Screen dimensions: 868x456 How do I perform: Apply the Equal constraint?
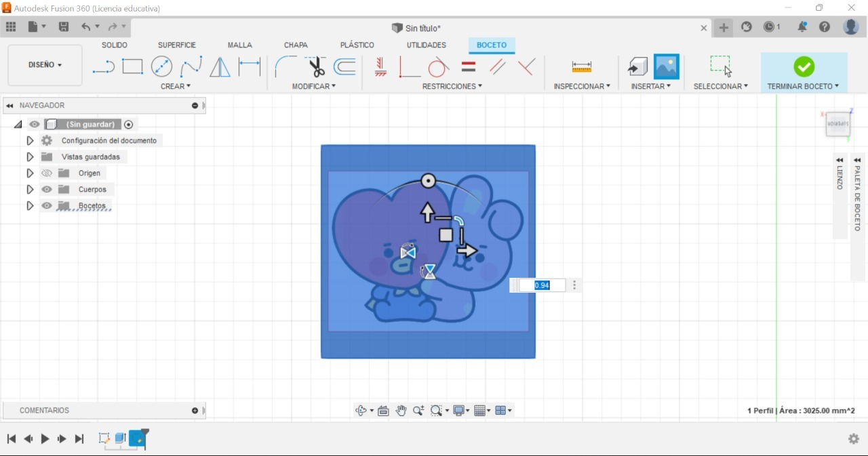pyautogui.click(x=469, y=66)
